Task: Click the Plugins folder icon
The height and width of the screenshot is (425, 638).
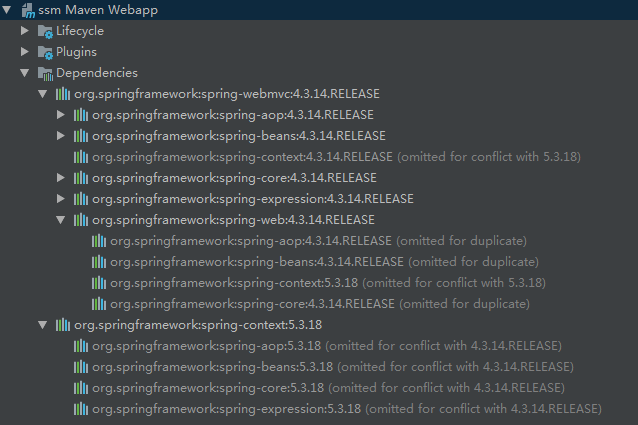Action: 45,52
